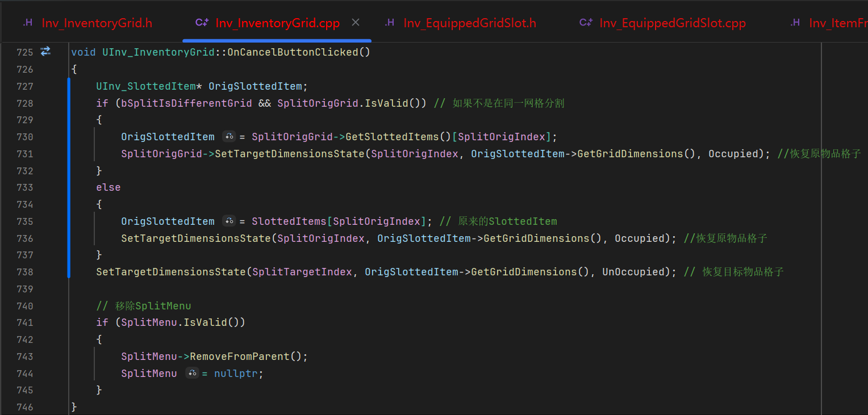The width and height of the screenshot is (868, 415).
Task: Click RemoveFromParent on line 743
Action: [240, 357]
